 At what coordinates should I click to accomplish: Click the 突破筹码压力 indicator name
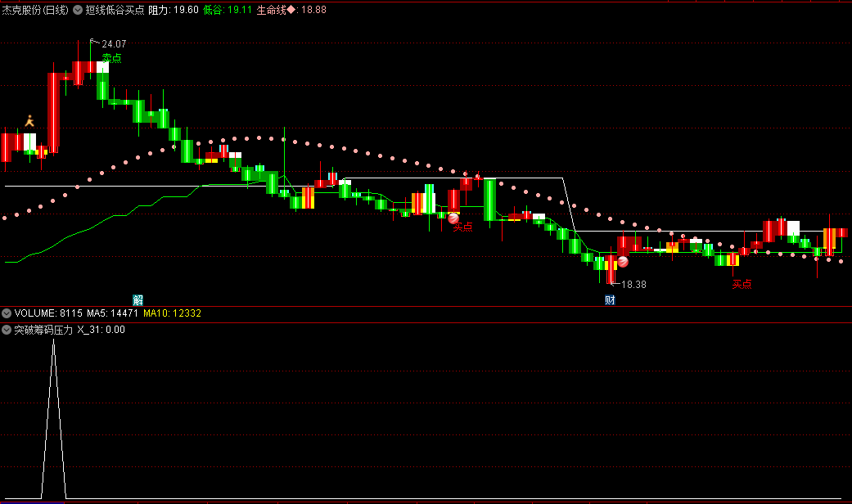43,330
